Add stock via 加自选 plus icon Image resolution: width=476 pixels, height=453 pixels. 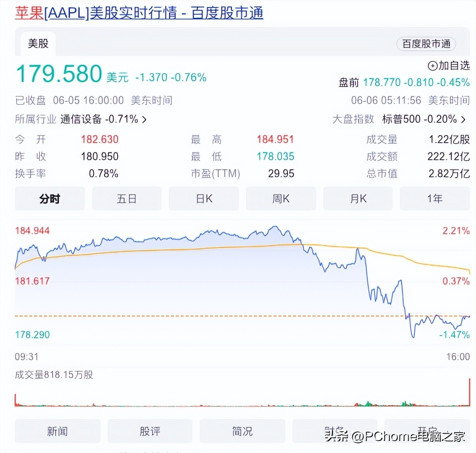[432, 66]
